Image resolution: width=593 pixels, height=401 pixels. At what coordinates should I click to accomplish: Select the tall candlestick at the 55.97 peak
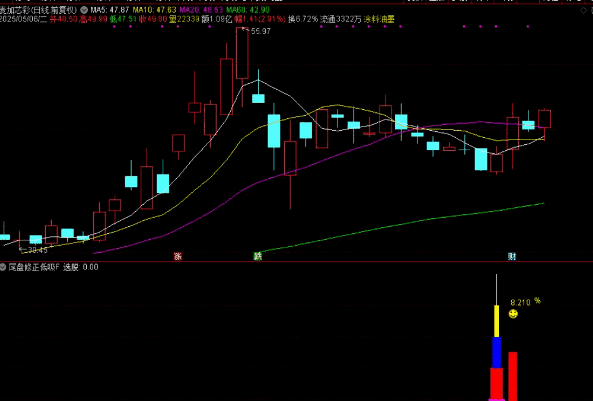point(242,67)
